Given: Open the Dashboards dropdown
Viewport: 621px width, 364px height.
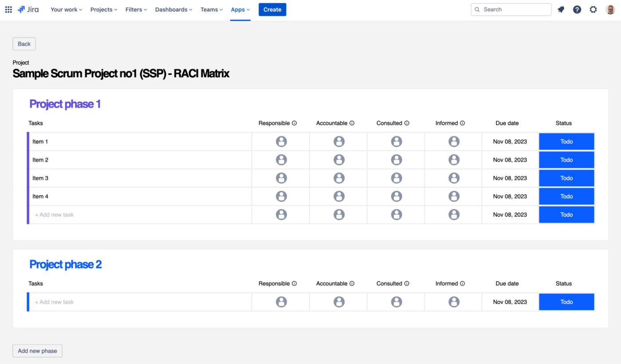Looking at the screenshot, I should pos(173,9).
